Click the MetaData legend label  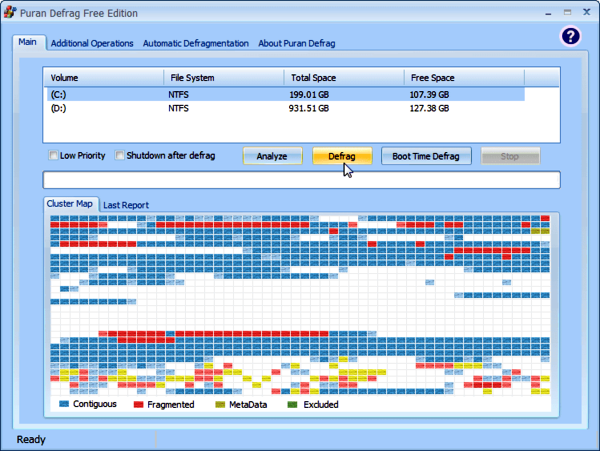click(x=248, y=404)
